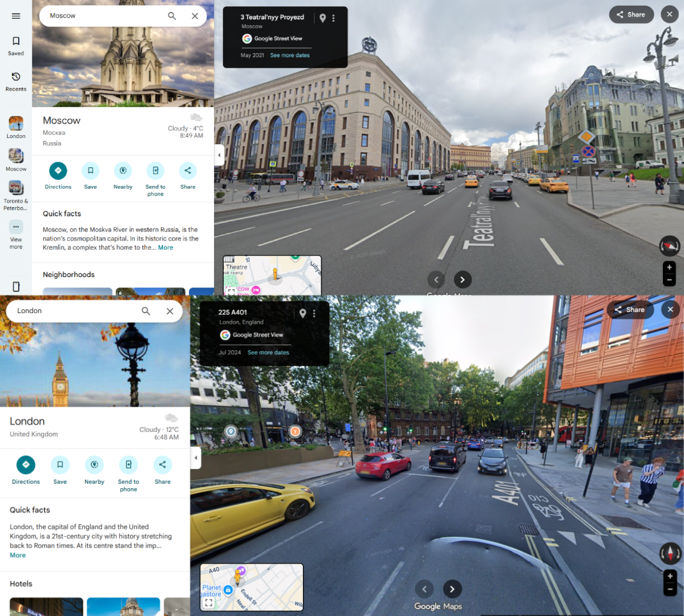Click See more dates for Jul 2024

(268, 352)
